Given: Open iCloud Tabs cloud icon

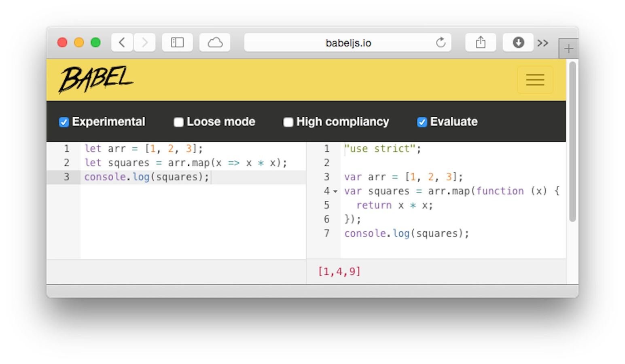Looking at the screenshot, I should pyautogui.click(x=215, y=42).
